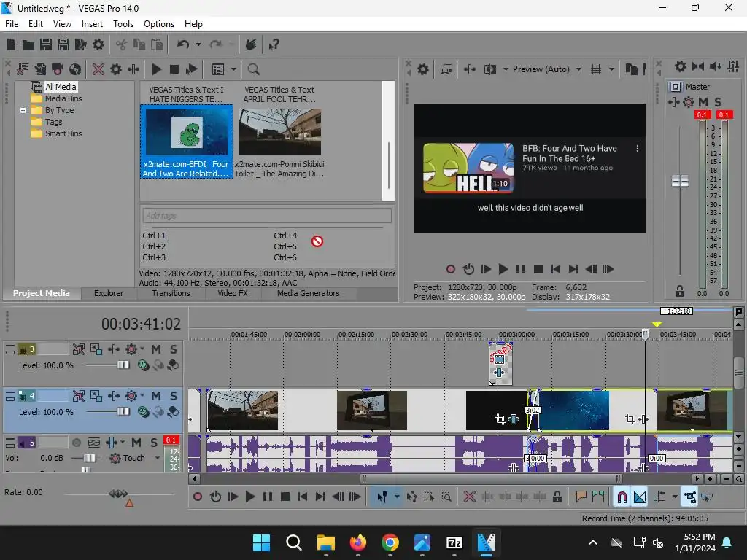This screenshot has height=560, width=747.
Task: Click the Add tags input field
Action: pos(267,216)
